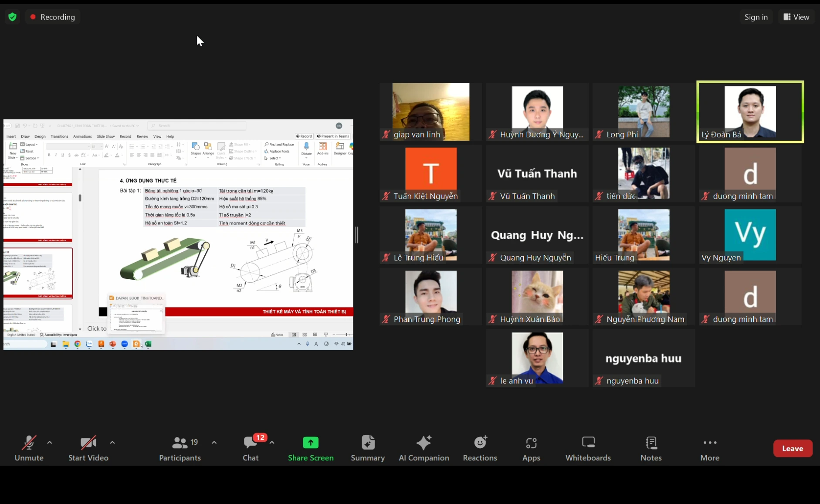
Task: Open Whiteboards
Action: click(x=588, y=448)
